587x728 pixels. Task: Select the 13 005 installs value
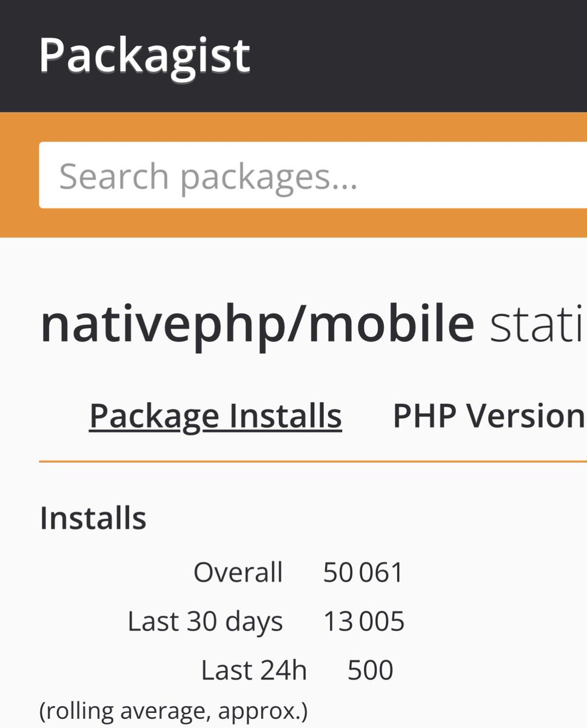click(364, 622)
